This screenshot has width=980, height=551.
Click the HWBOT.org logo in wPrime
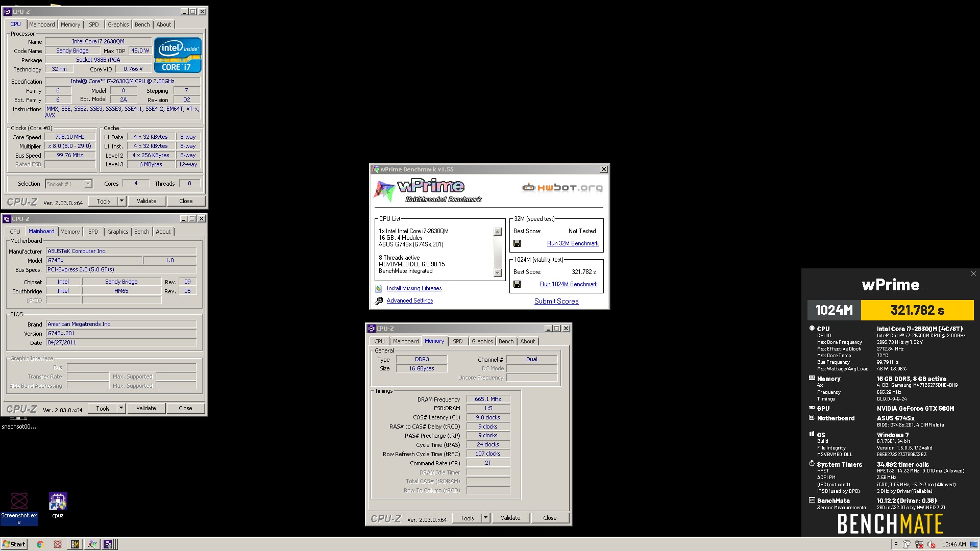562,188
